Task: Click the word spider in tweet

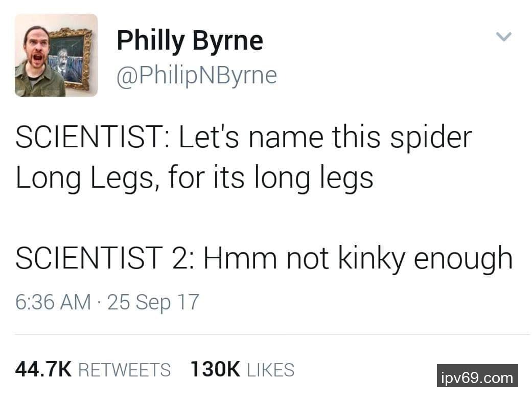Action: pos(431,138)
